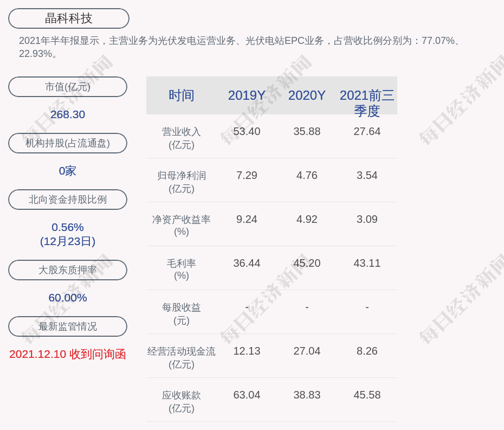
Task: Click the red 2021.12.10 收到问询函 notice
Action: point(68,354)
